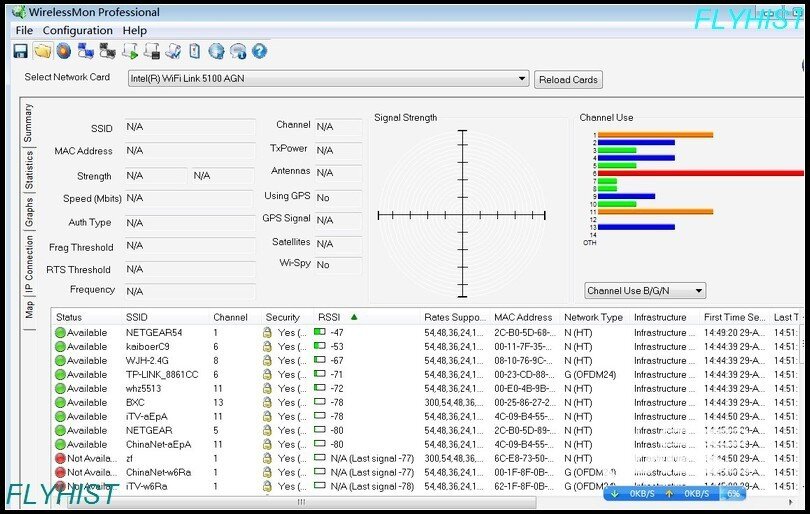Click the security padlock icon for BXC
This screenshot has width=810, height=514.
(267, 402)
